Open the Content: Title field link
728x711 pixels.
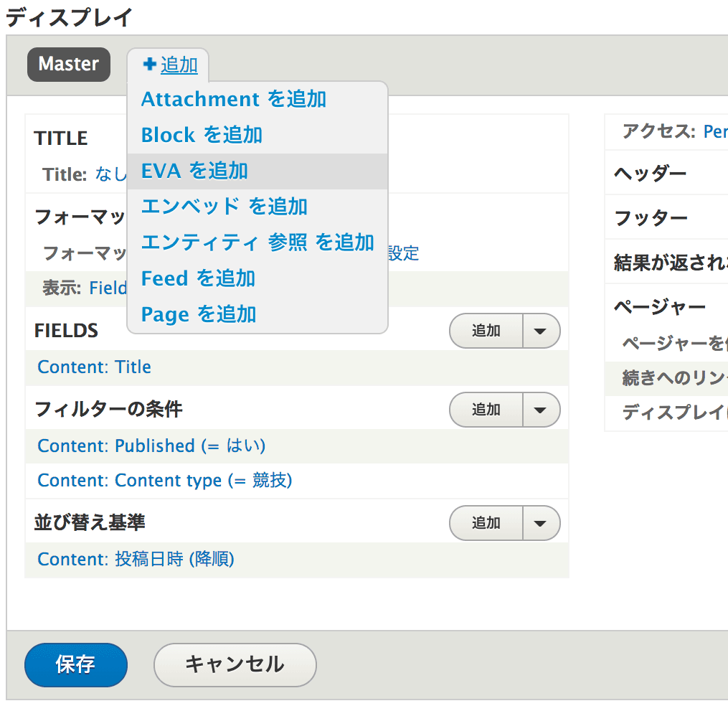(95, 367)
